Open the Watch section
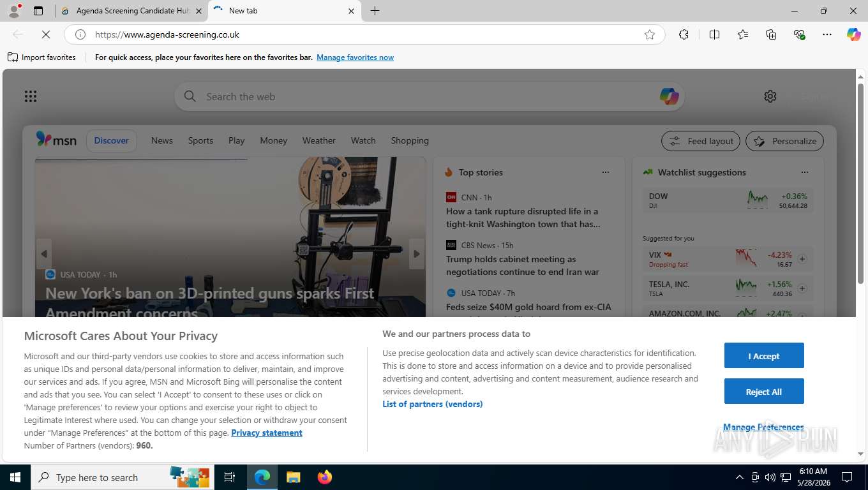868x490 pixels. (x=363, y=140)
